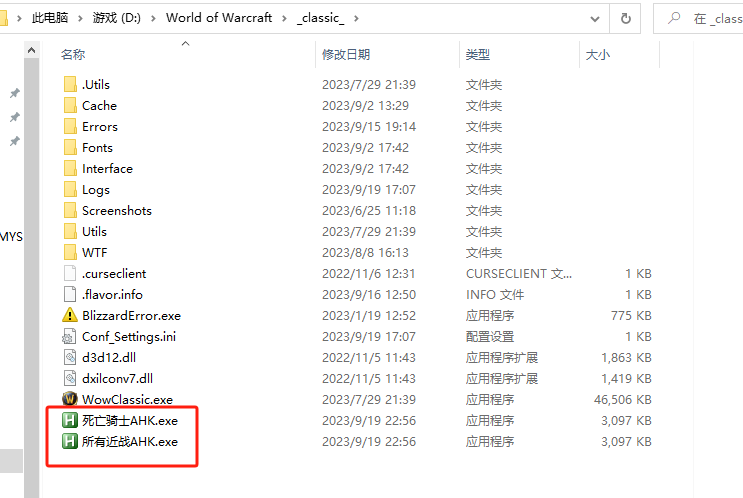Click the up-directory arrow in navigation bar
This screenshot has height=498, width=743.
(x=6, y=18)
